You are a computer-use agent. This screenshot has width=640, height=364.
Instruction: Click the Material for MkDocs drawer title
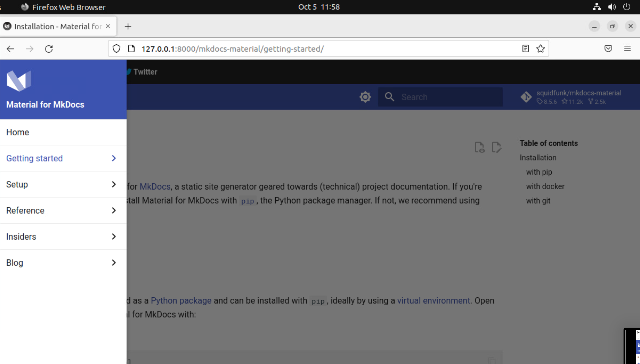(45, 105)
